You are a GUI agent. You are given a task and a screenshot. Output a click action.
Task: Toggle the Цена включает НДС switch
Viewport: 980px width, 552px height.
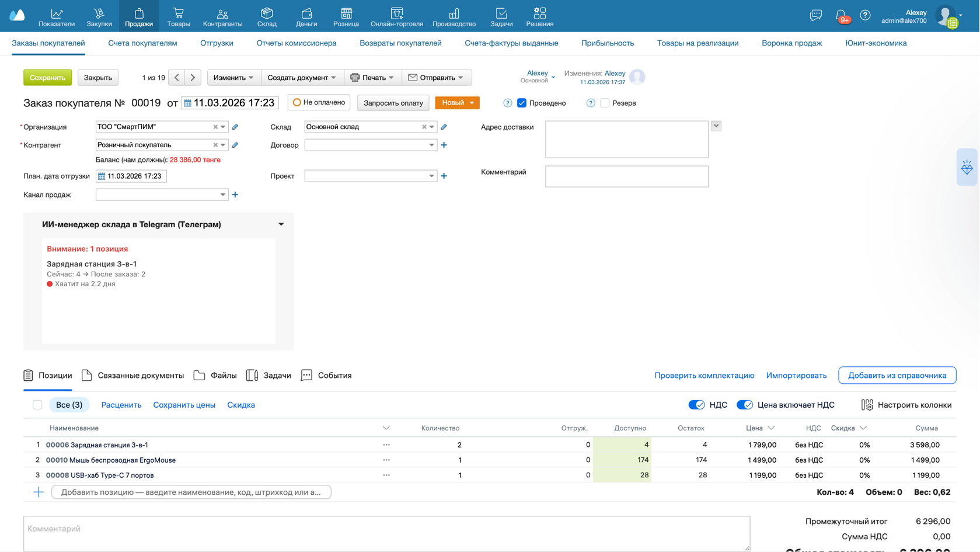coord(744,405)
